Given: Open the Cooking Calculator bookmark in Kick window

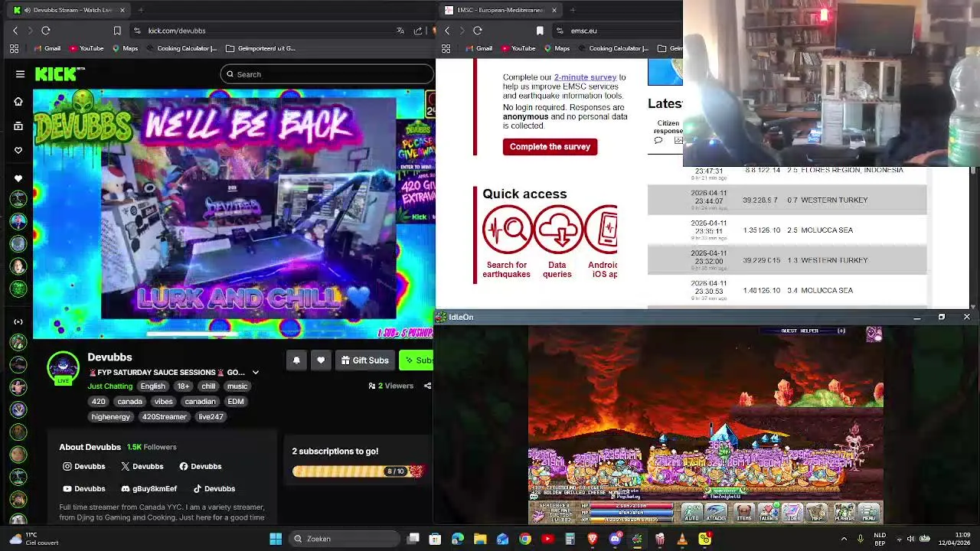Looking at the screenshot, I should point(181,48).
